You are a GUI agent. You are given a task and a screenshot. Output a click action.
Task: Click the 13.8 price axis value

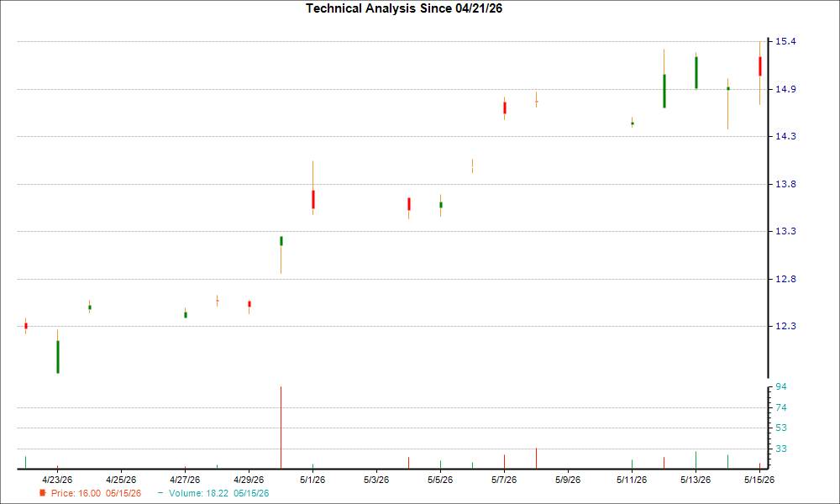[785, 184]
